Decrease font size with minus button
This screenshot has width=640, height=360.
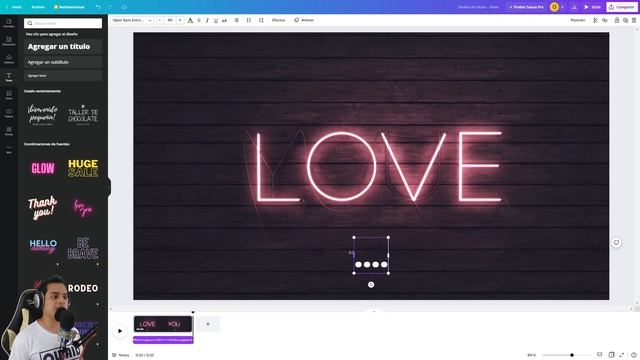(x=160, y=20)
